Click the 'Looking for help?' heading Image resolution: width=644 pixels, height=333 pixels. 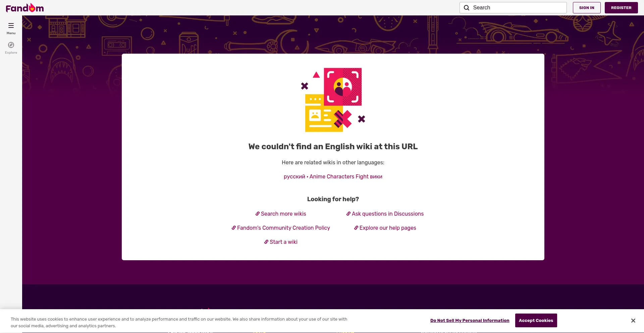tap(333, 199)
